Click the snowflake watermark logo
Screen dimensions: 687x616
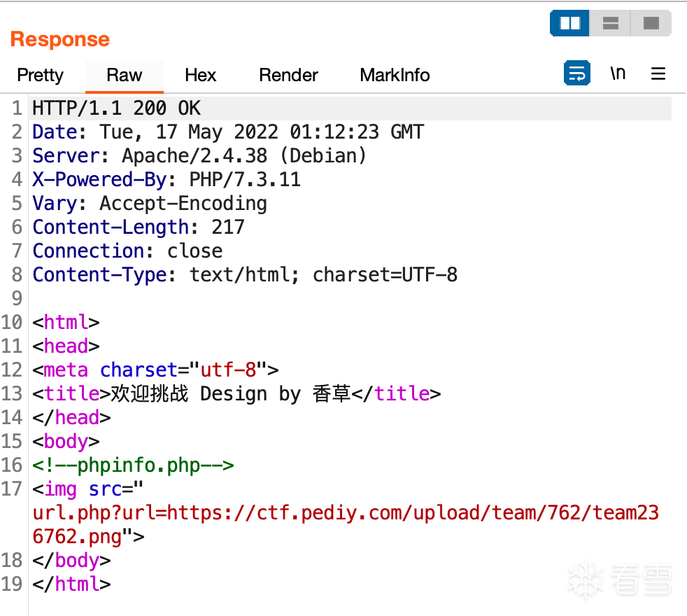(584, 580)
